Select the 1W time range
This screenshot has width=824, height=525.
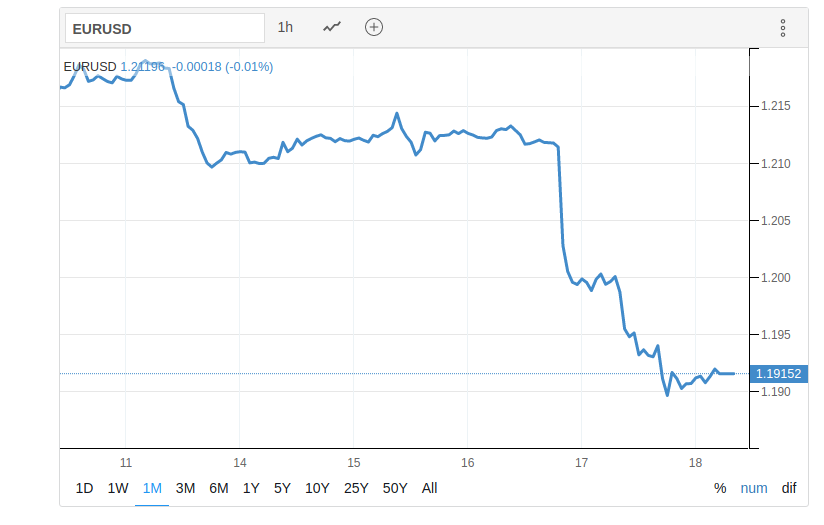pos(118,488)
